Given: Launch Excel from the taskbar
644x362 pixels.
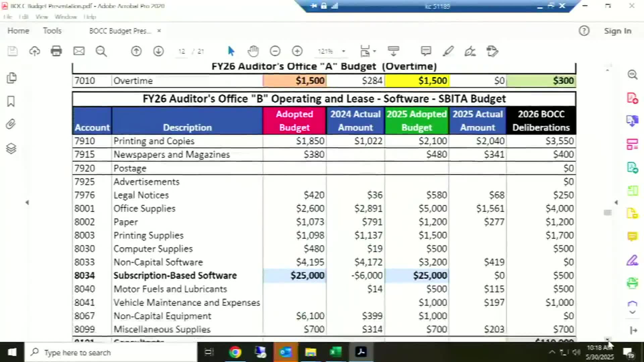Looking at the screenshot, I should pyautogui.click(x=335, y=352).
